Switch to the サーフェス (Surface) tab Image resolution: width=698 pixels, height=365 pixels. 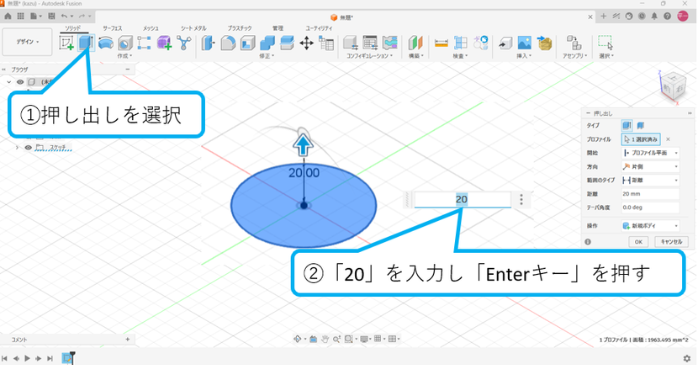[112, 28]
